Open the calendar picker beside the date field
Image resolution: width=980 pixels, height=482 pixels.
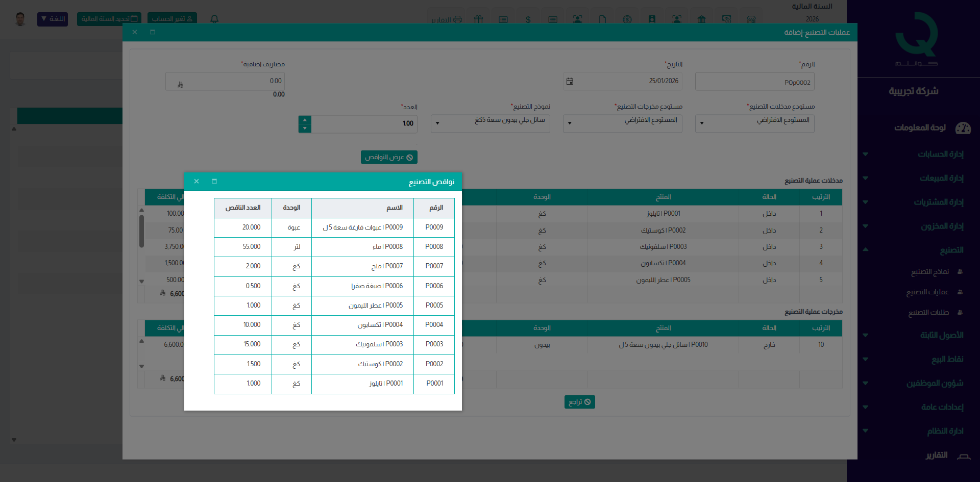[570, 81]
